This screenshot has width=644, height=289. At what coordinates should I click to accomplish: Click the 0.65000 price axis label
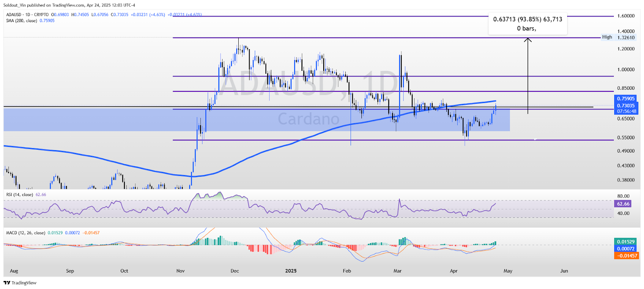[626, 119]
